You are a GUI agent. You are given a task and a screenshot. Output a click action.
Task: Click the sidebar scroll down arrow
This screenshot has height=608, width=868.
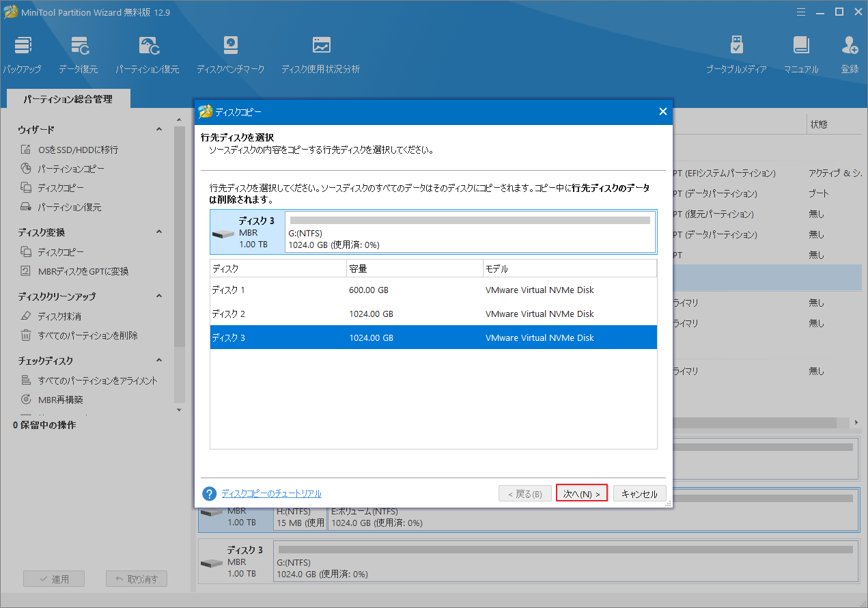180,409
